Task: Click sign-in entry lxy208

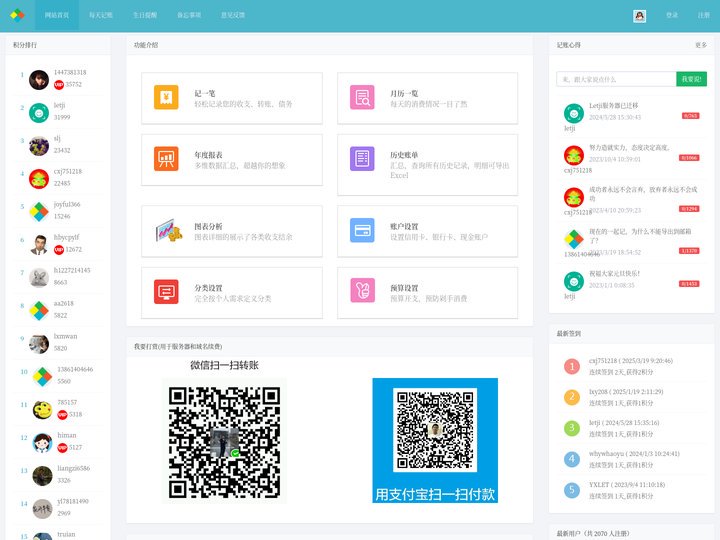Action: point(626,397)
